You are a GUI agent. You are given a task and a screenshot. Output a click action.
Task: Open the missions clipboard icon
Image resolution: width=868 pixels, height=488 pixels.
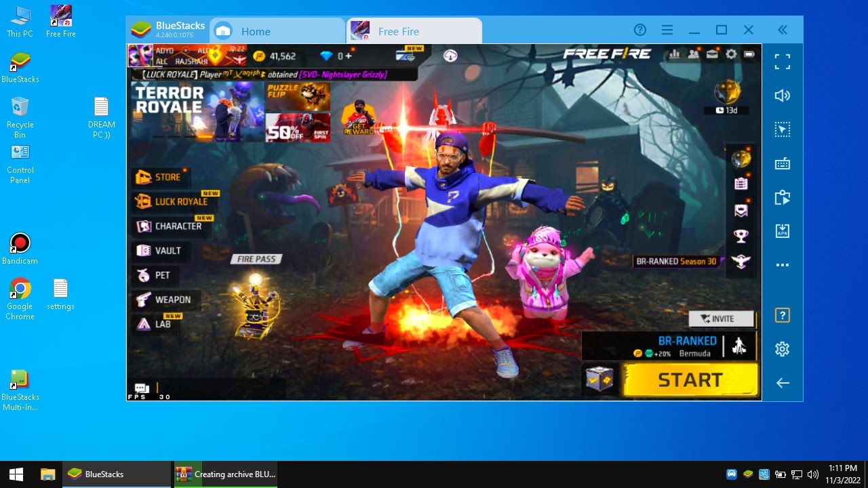[741, 183]
